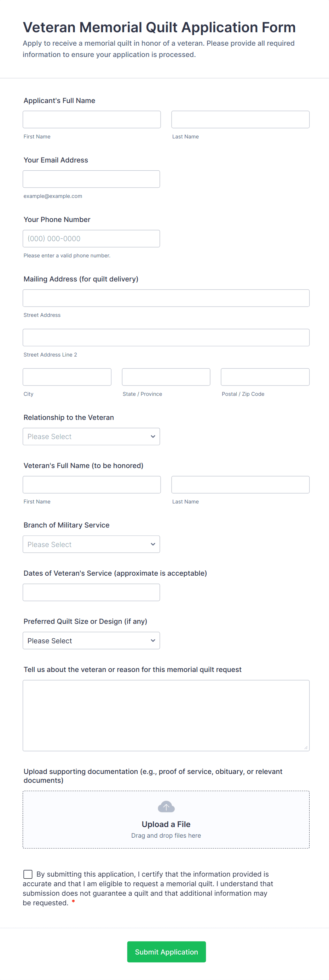Focus the Postal / Zip Code field
329x980 pixels.
tap(265, 377)
